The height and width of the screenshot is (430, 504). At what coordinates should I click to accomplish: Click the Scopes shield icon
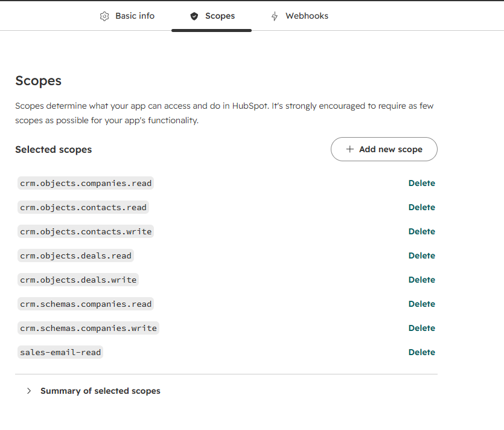click(x=194, y=16)
